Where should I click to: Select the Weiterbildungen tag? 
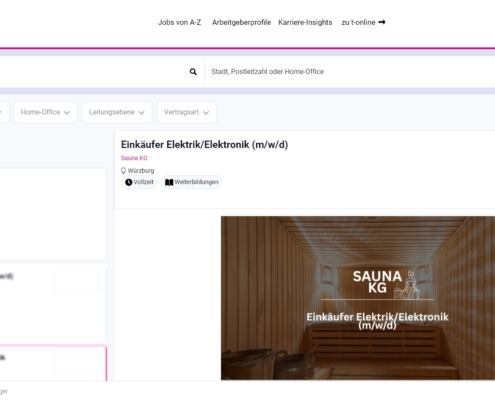192,182
